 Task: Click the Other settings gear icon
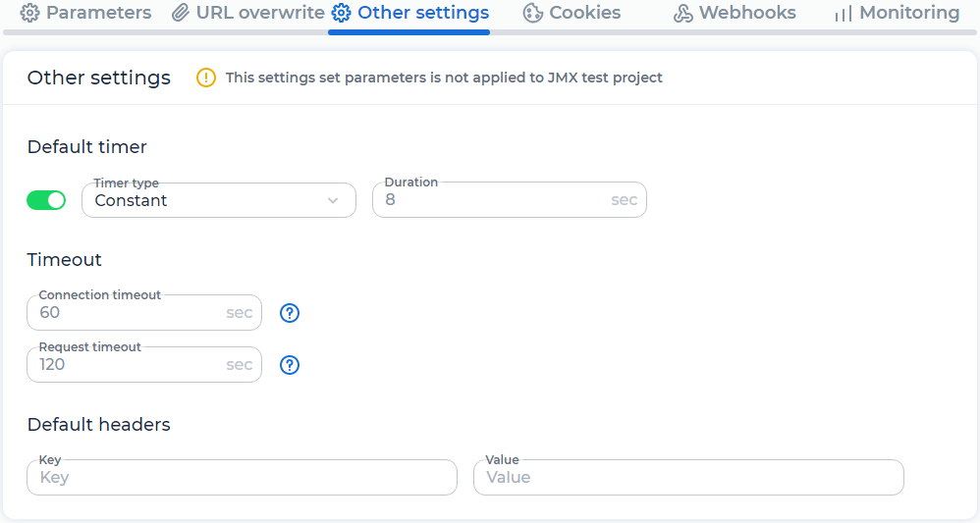click(x=342, y=13)
